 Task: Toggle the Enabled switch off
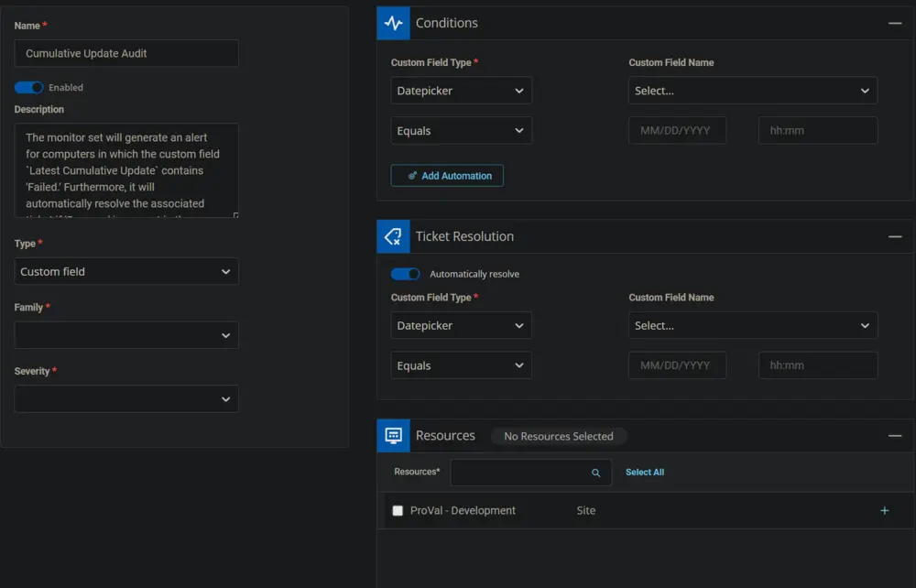28,88
